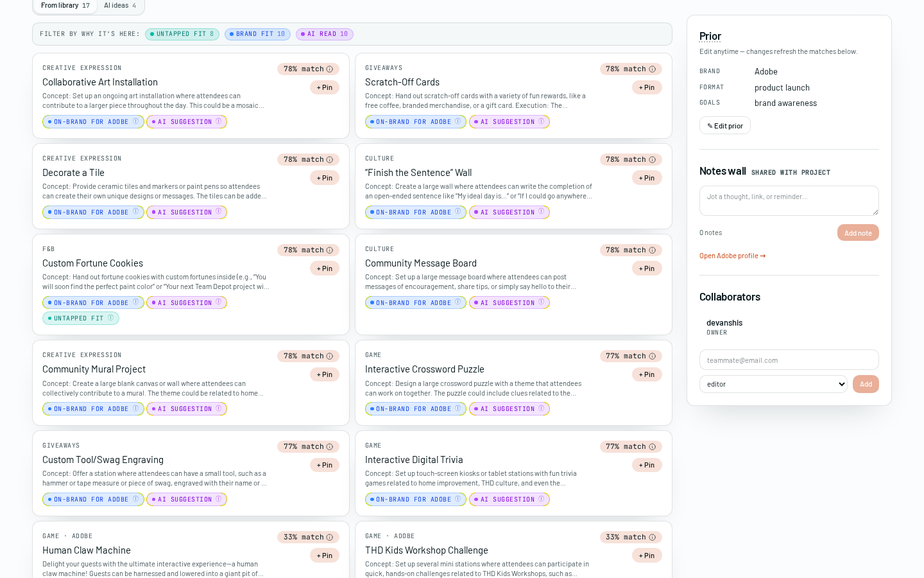The image size is (924, 578).
Task: Switch to the From library tab
Action: point(65,6)
